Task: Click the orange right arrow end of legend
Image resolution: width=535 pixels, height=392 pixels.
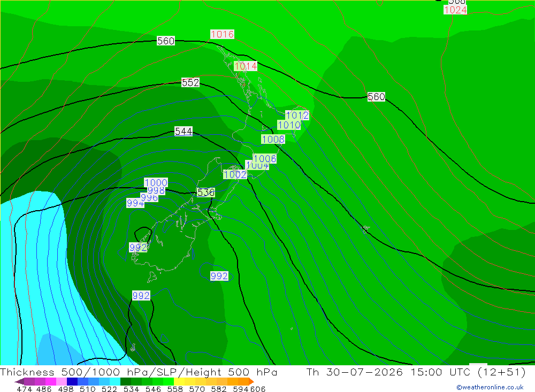Action: click(x=251, y=381)
